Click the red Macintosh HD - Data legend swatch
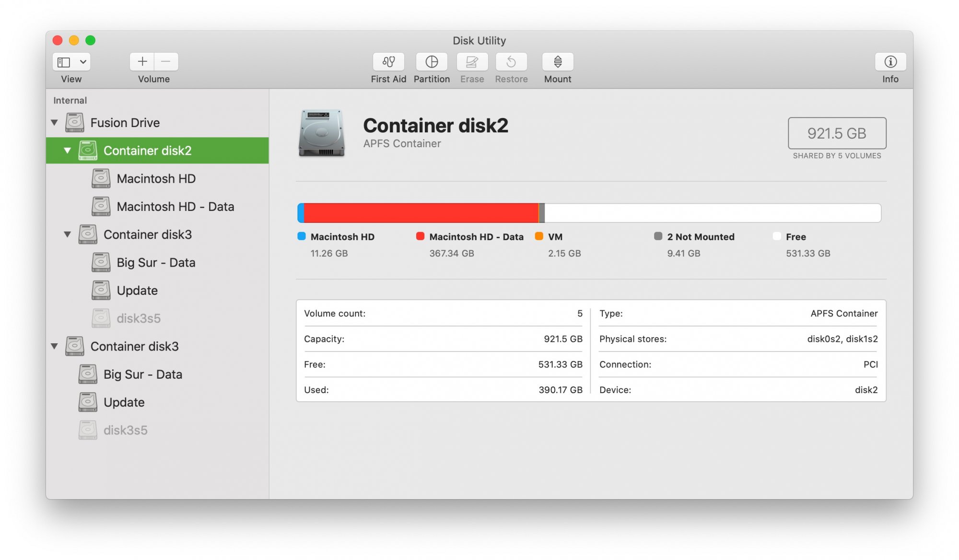 click(x=421, y=236)
